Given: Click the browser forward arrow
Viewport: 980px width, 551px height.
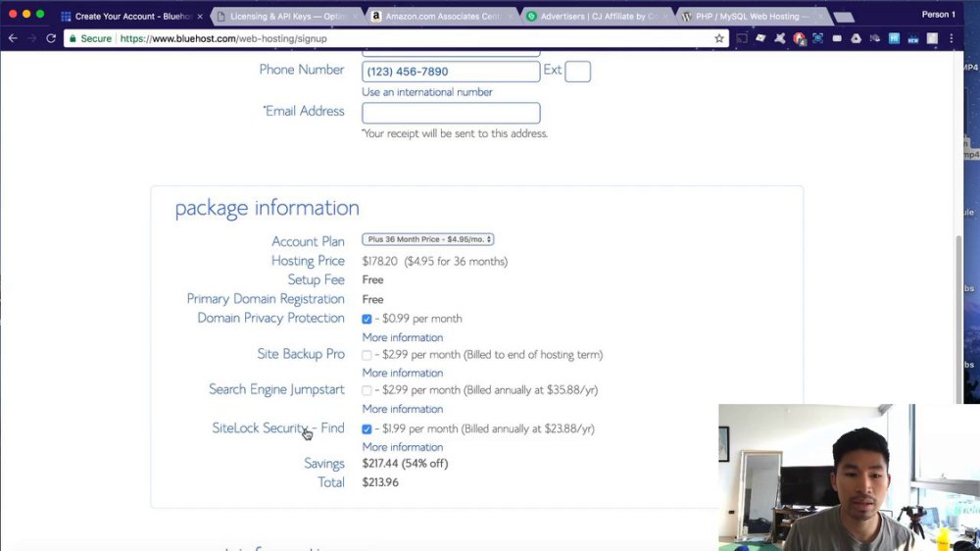Looking at the screenshot, I should 32,39.
